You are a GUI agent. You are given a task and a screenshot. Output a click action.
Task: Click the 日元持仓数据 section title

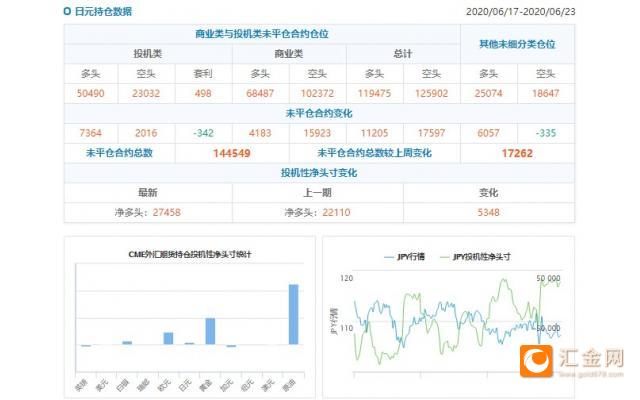pyautogui.click(x=103, y=11)
